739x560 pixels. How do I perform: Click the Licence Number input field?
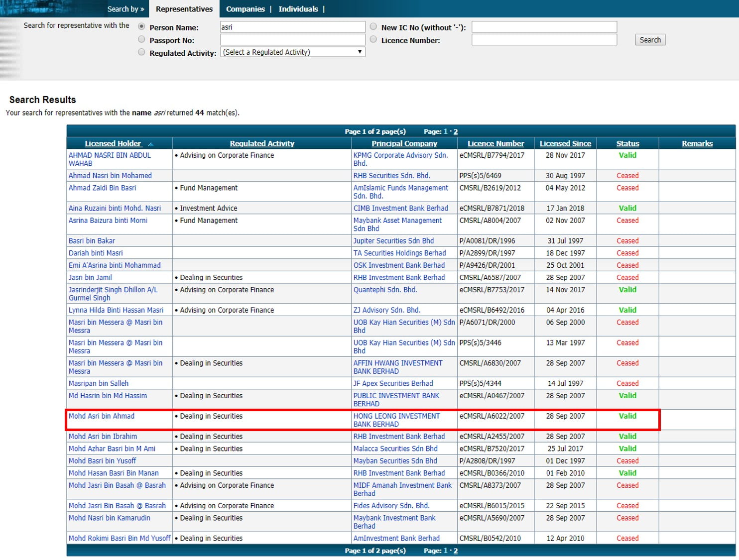click(x=544, y=39)
